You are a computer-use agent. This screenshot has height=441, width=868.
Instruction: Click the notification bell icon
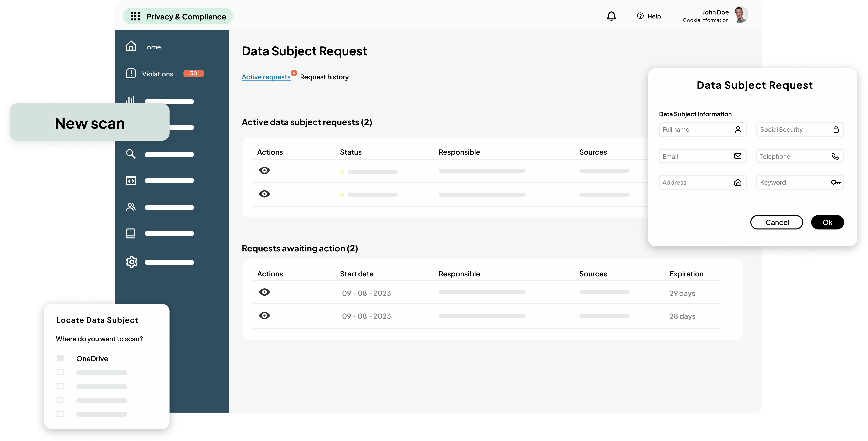(x=611, y=16)
